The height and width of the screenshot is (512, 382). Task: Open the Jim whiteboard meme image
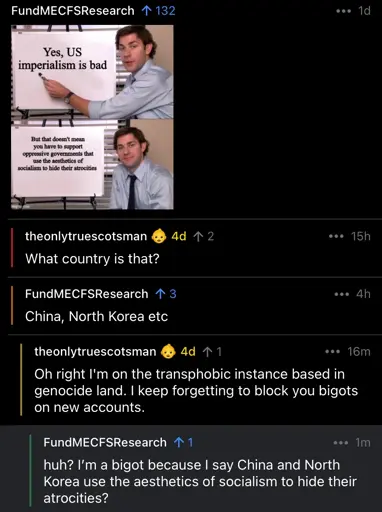click(92, 117)
